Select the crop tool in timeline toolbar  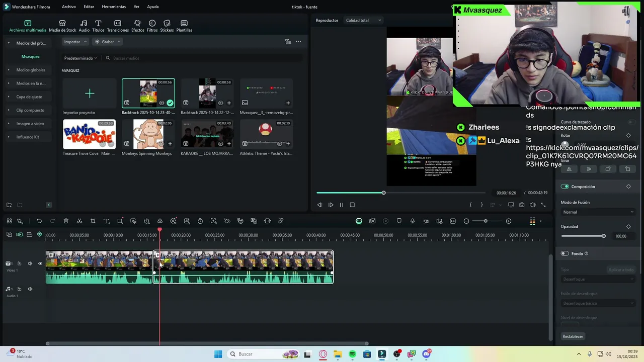pyautogui.click(x=93, y=221)
